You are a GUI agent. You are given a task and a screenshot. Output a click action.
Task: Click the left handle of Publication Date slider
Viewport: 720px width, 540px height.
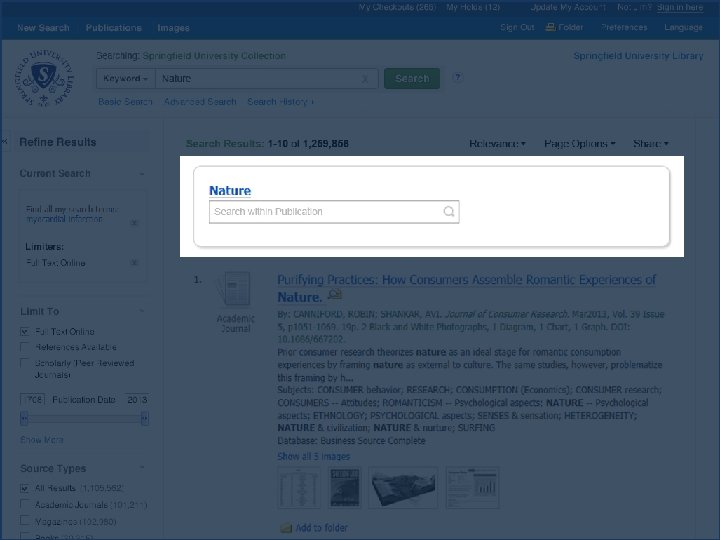(x=24, y=418)
